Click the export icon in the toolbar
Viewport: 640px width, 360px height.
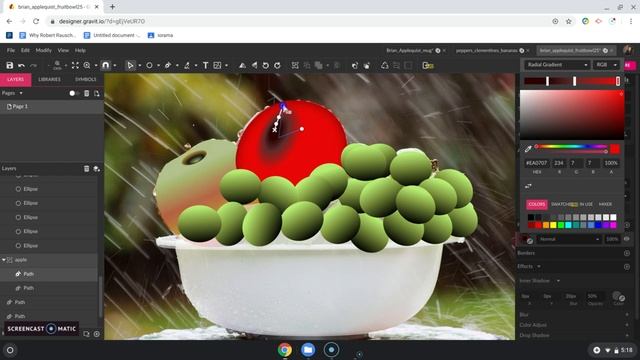pyautogui.click(x=428, y=65)
